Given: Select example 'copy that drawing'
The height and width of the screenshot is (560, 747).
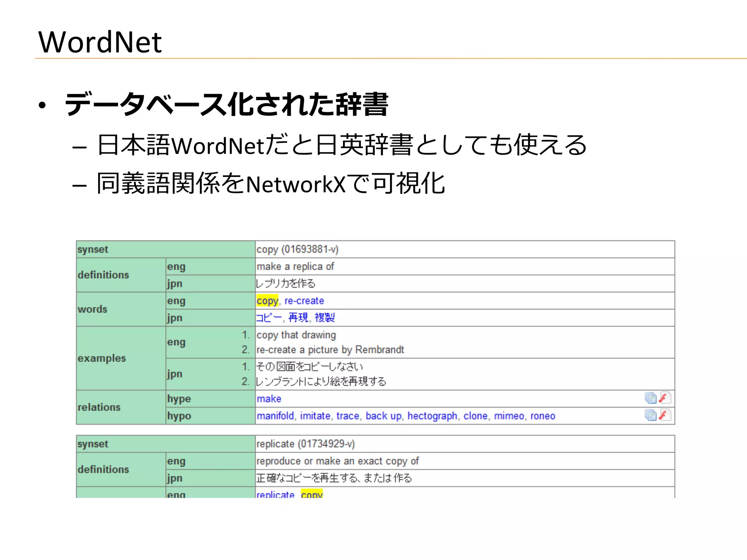Looking at the screenshot, I should coord(296,335).
